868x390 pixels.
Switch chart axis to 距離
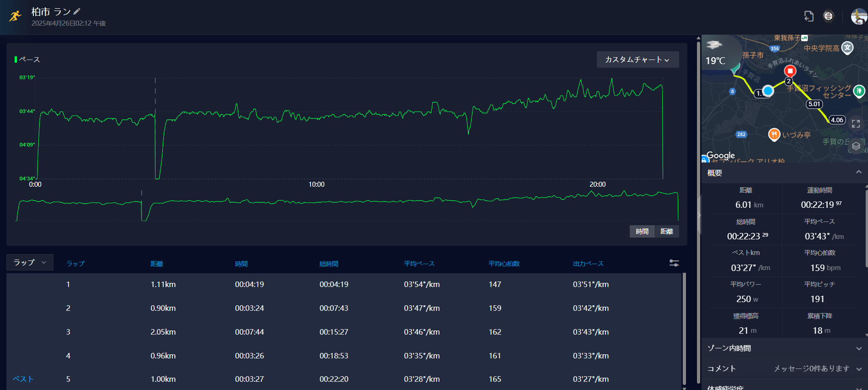pos(667,231)
